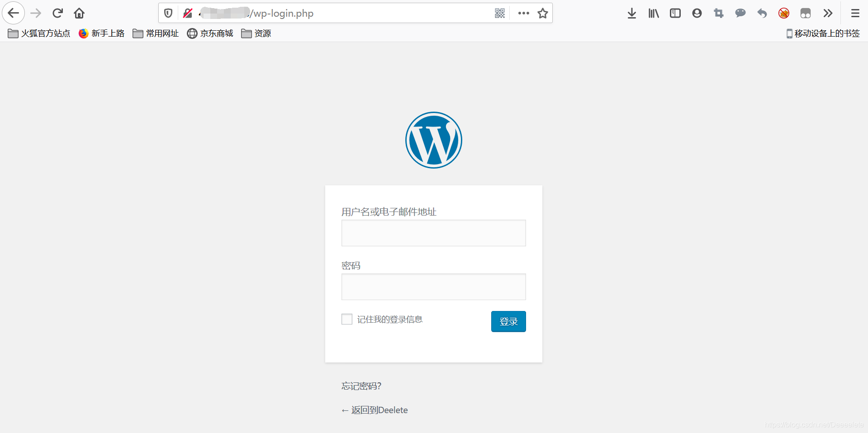This screenshot has height=433, width=868.
Task: Open the 资源 bookmark folder
Action: (x=256, y=33)
